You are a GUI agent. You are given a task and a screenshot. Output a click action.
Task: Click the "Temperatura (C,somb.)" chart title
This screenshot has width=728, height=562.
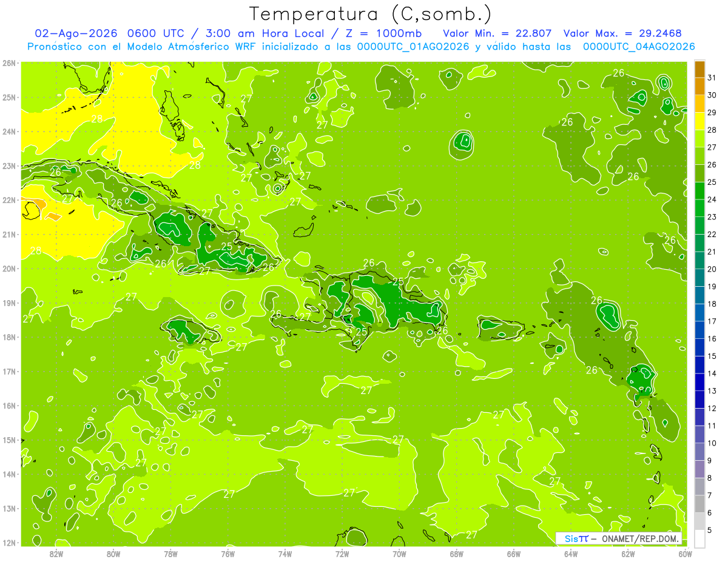point(371,14)
